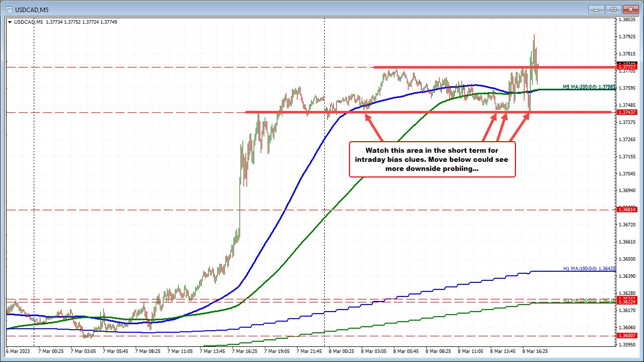Screen dimensions: 644x362
Task: Click the 1.37155 price axis value
Action: click(627, 157)
